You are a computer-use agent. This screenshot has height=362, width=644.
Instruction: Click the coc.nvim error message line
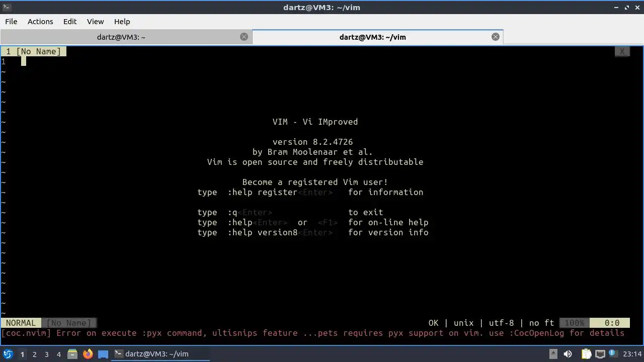point(312,333)
